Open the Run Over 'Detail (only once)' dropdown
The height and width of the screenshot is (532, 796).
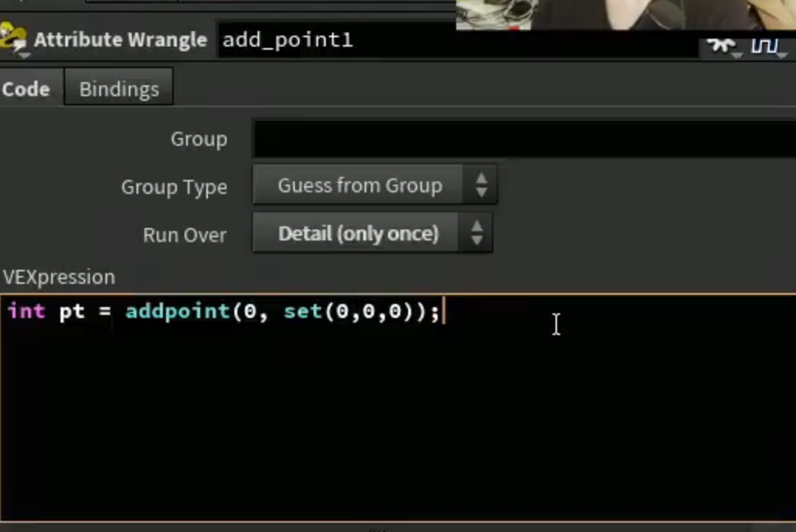coord(372,233)
